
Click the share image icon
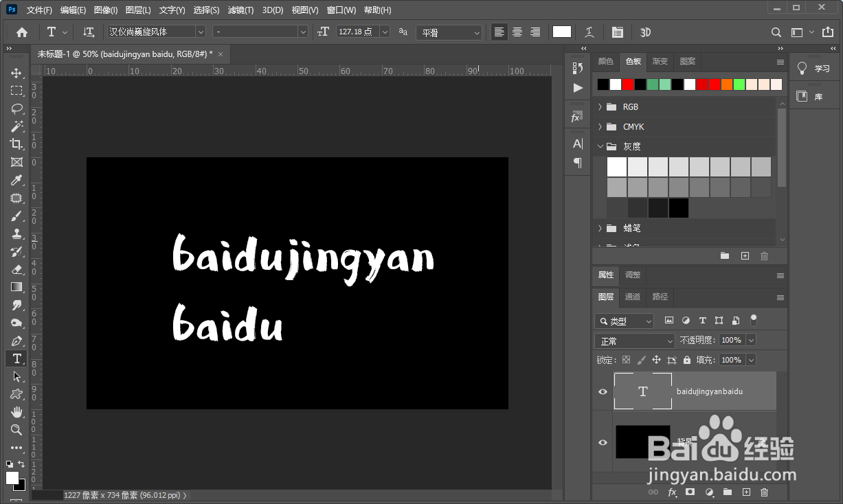pos(827,32)
